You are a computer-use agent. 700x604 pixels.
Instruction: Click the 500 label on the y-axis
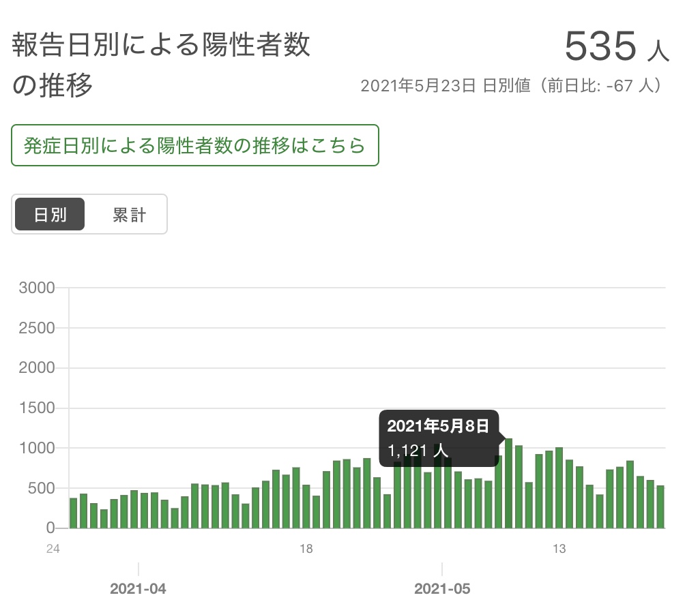coord(41,488)
